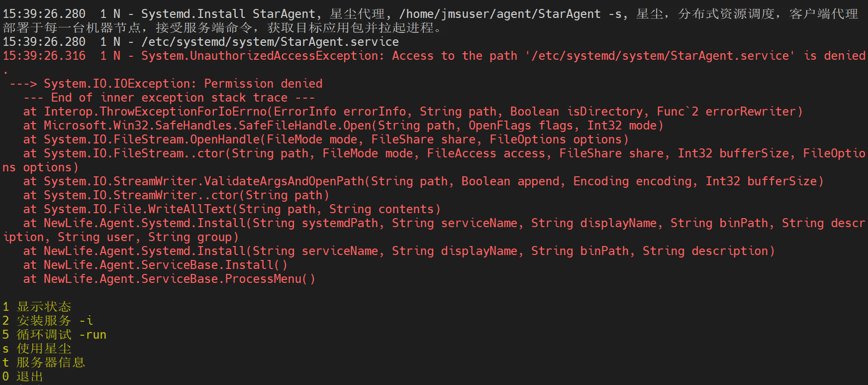The image size is (868, 385).
Task: Select the 't 服务器信息' menu entry
Action: pyautogui.click(x=44, y=363)
